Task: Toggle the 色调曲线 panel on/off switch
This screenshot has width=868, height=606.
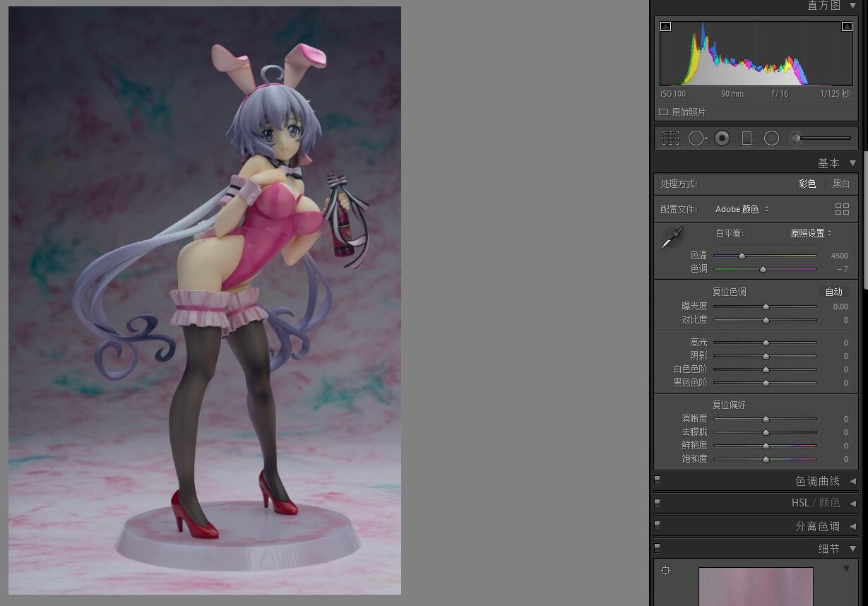Action: [x=657, y=480]
